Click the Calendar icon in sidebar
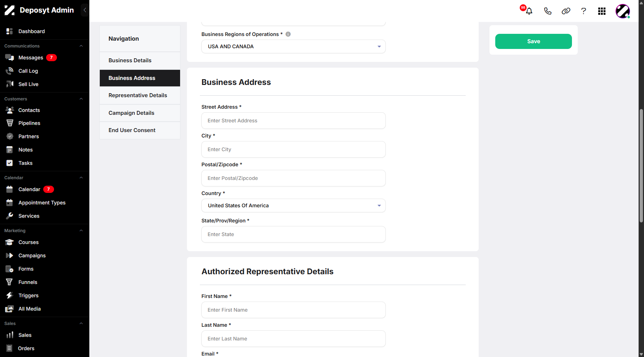This screenshot has width=644, height=357. click(x=10, y=189)
